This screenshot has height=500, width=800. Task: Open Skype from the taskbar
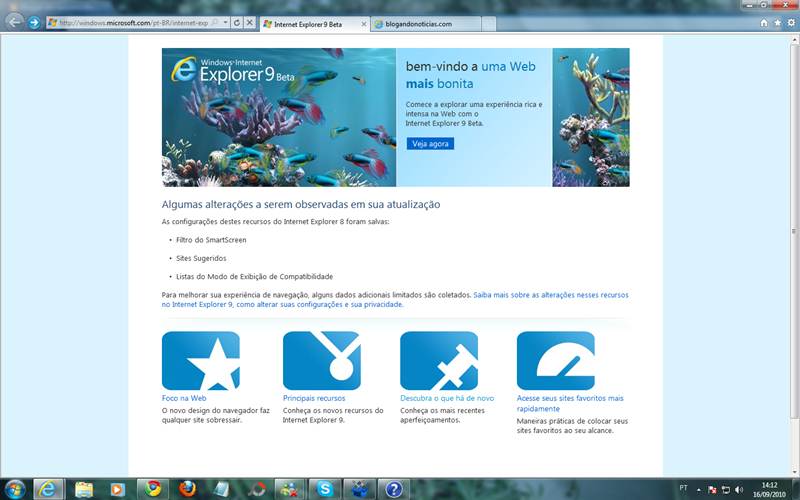(x=325, y=489)
